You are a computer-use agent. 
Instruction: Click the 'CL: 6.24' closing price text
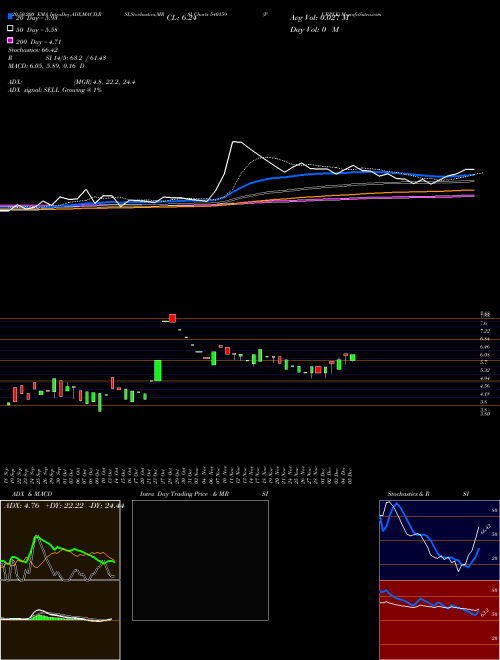(x=181, y=18)
